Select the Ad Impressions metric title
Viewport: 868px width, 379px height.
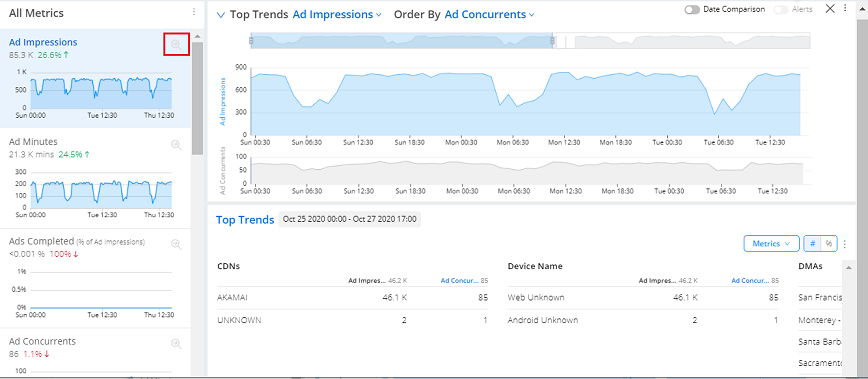click(43, 42)
